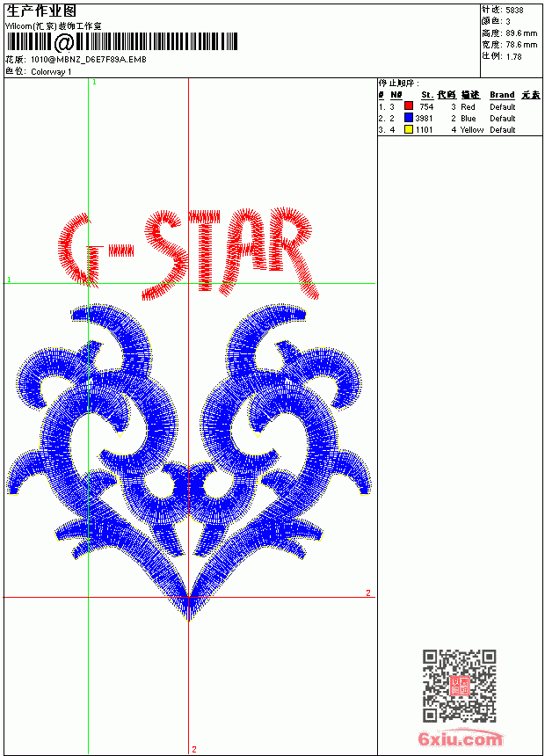Click the St. column header

(427, 95)
